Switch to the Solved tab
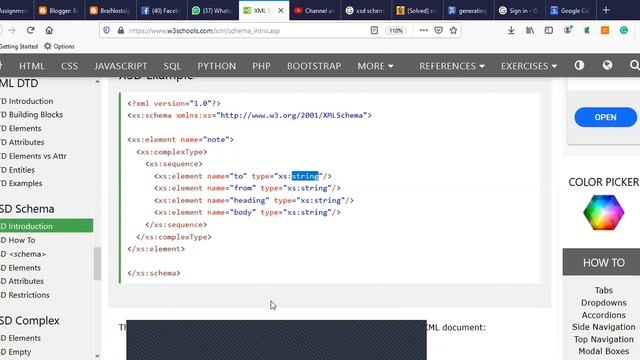640x360 pixels. coord(416,11)
